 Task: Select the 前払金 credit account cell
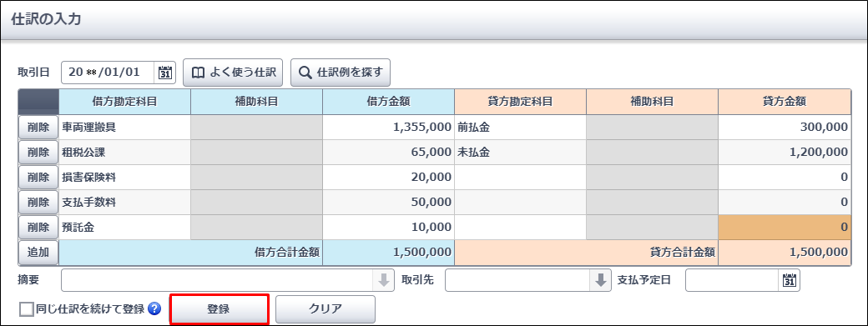tap(520, 128)
